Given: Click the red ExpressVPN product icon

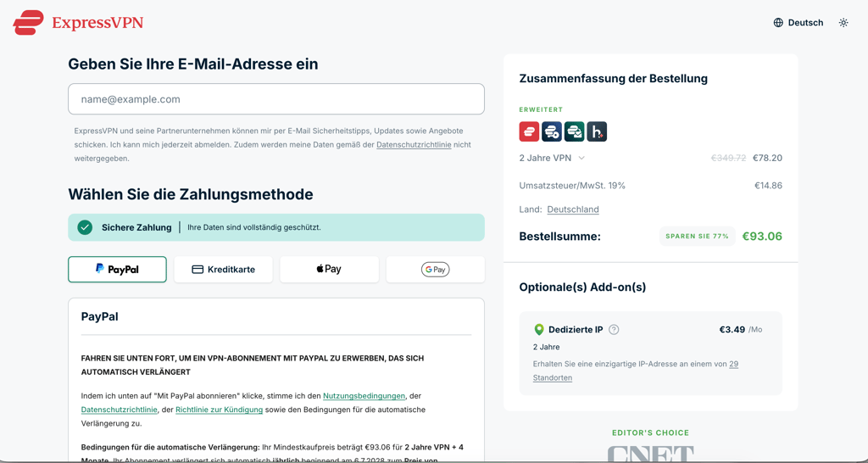Looking at the screenshot, I should point(529,131).
